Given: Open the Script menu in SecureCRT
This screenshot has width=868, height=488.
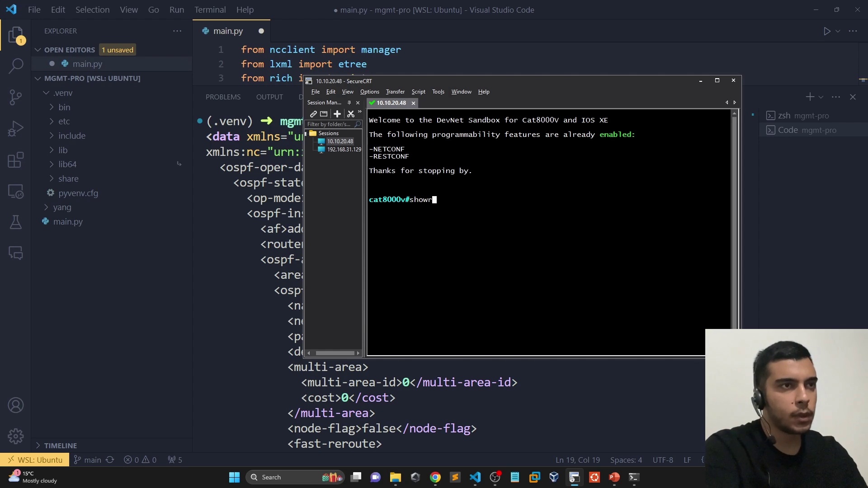Looking at the screenshot, I should click(x=418, y=92).
